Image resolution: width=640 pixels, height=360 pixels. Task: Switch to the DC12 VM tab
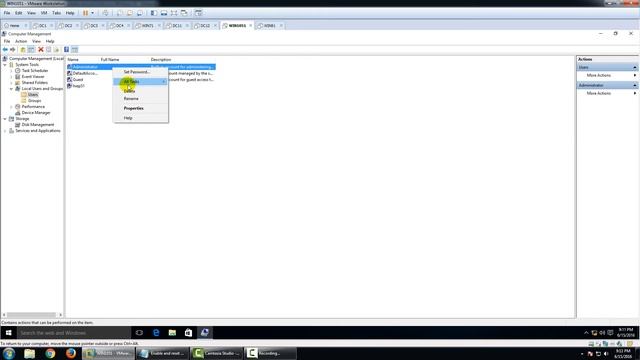(x=204, y=26)
